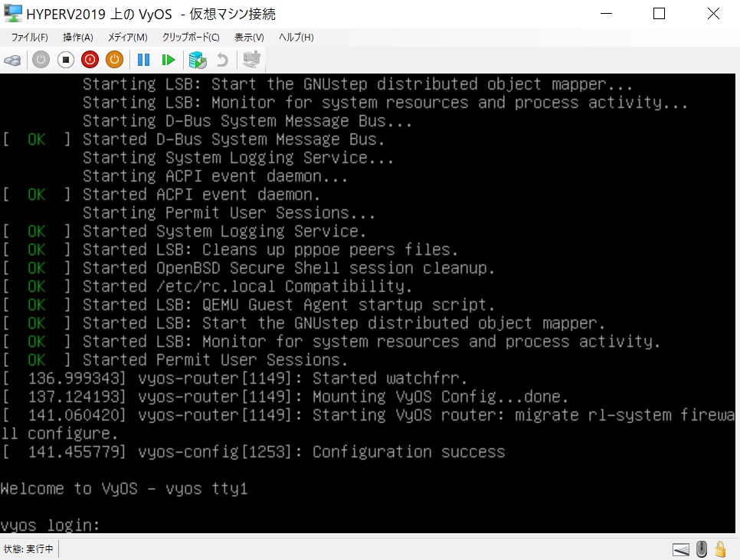
Task: Open the メディア(M) menu
Action: coord(127,38)
